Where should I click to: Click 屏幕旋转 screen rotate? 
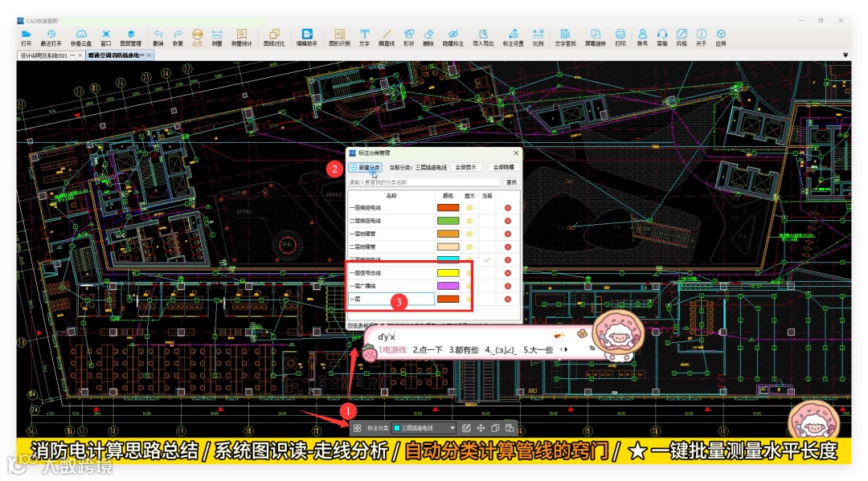tap(595, 38)
